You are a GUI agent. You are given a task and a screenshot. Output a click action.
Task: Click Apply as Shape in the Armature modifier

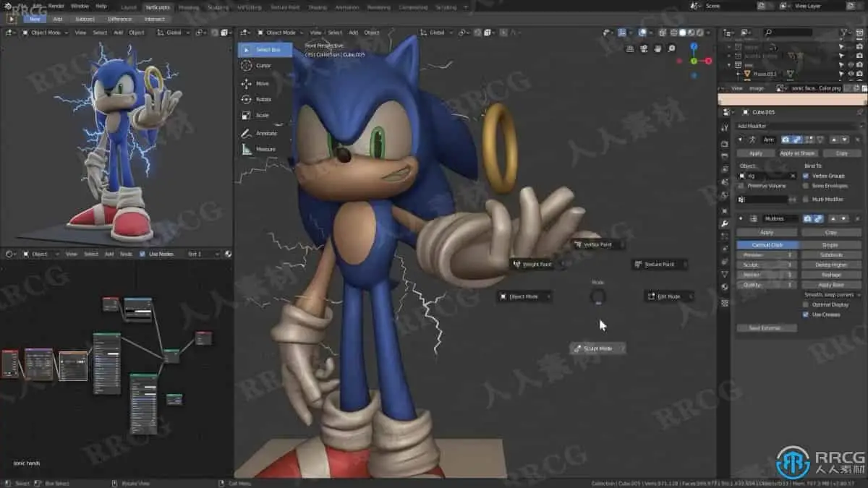click(x=798, y=153)
